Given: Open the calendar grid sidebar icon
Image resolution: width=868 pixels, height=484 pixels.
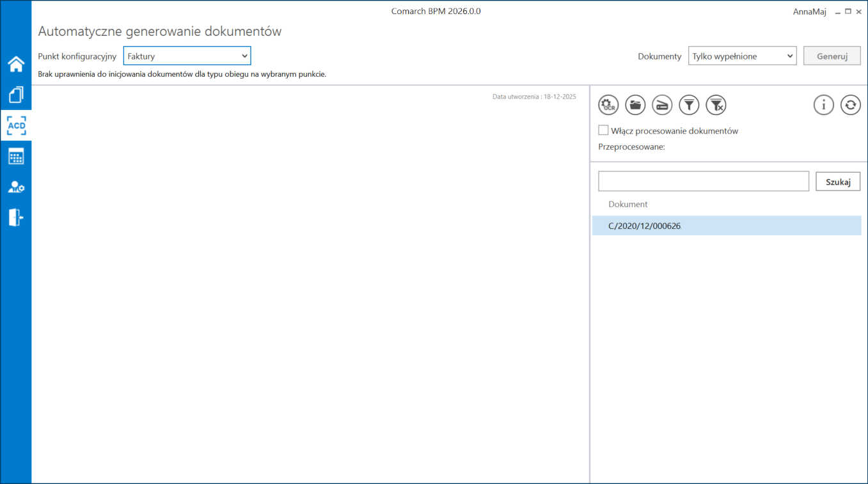Looking at the screenshot, I should click(16, 156).
